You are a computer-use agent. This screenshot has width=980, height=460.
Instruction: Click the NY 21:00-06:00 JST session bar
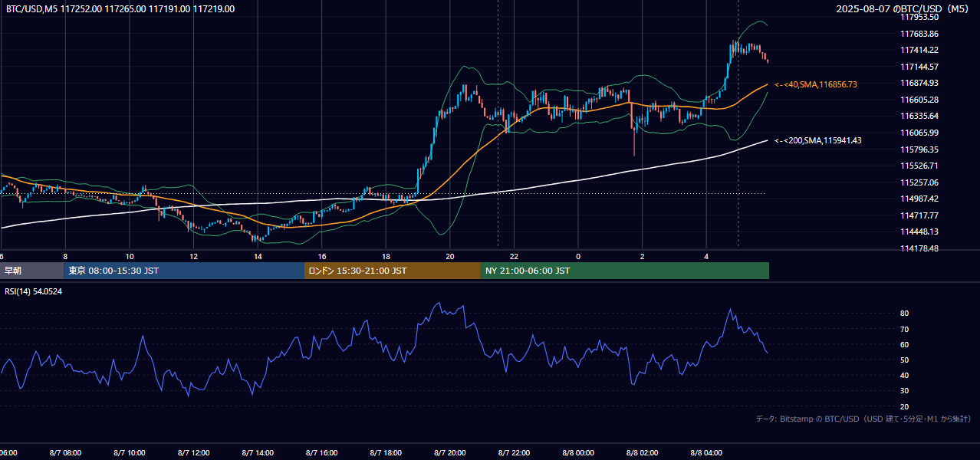[x=625, y=271]
